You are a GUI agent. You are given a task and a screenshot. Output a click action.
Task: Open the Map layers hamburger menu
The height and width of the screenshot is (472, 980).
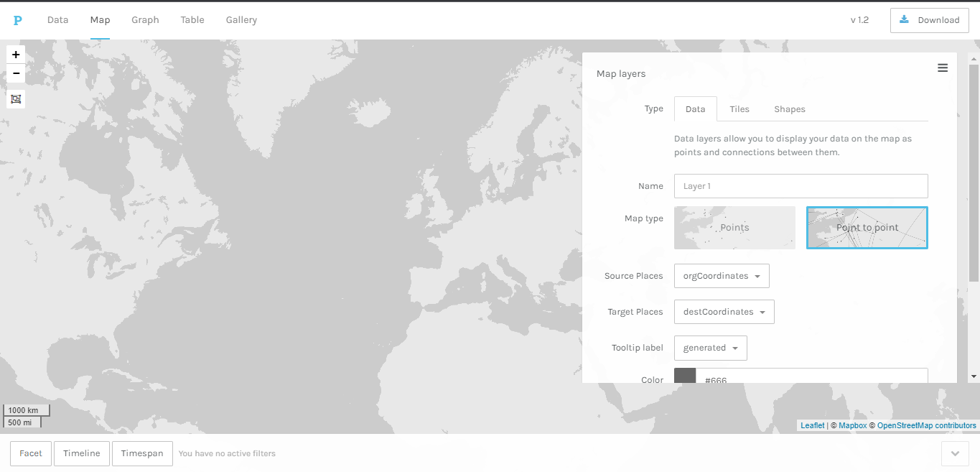tap(943, 68)
